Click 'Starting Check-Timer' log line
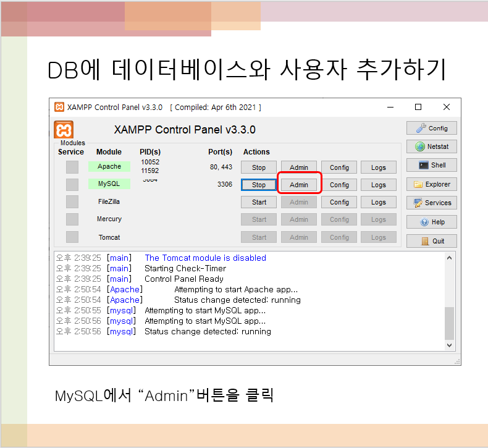This screenshot has height=448, width=488. click(185, 268)
